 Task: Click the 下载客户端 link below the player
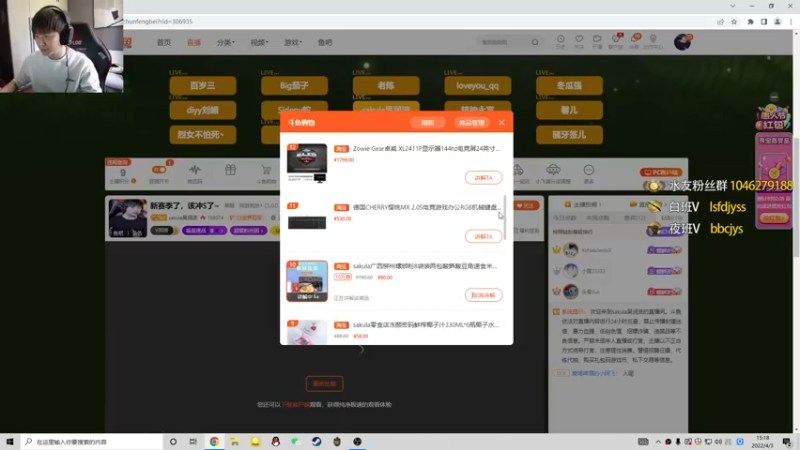click(296, 405)
